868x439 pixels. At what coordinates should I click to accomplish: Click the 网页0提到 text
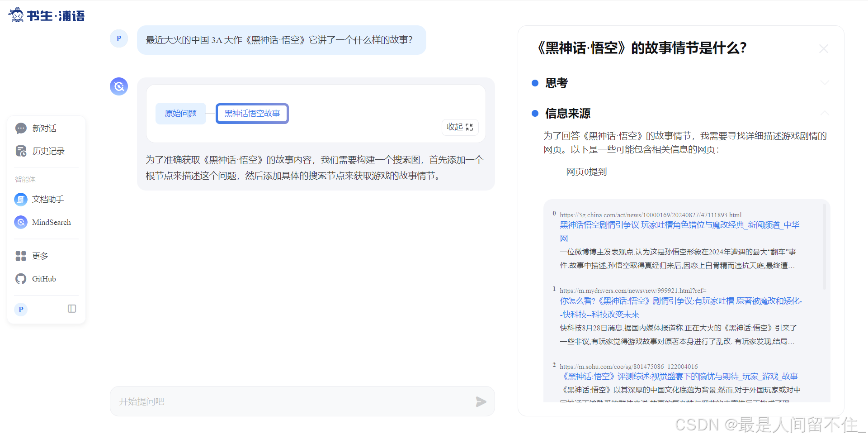point(586,172)
